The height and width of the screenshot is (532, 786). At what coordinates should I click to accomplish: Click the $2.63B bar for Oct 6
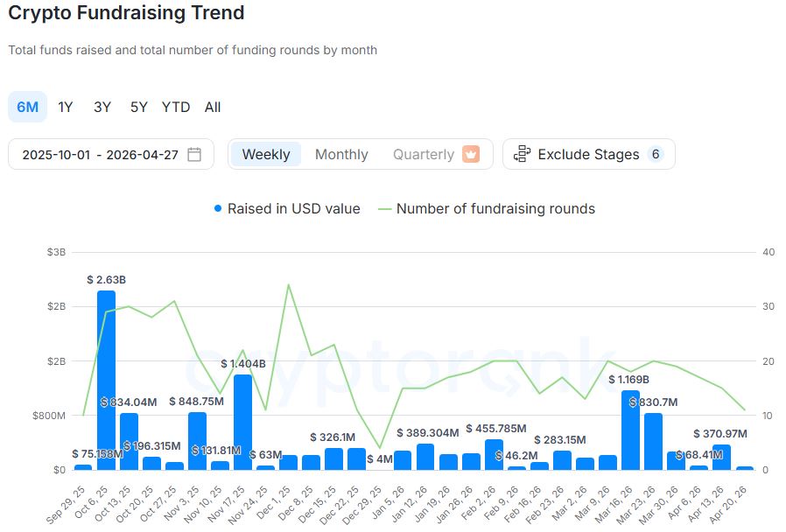coord(106,381)
